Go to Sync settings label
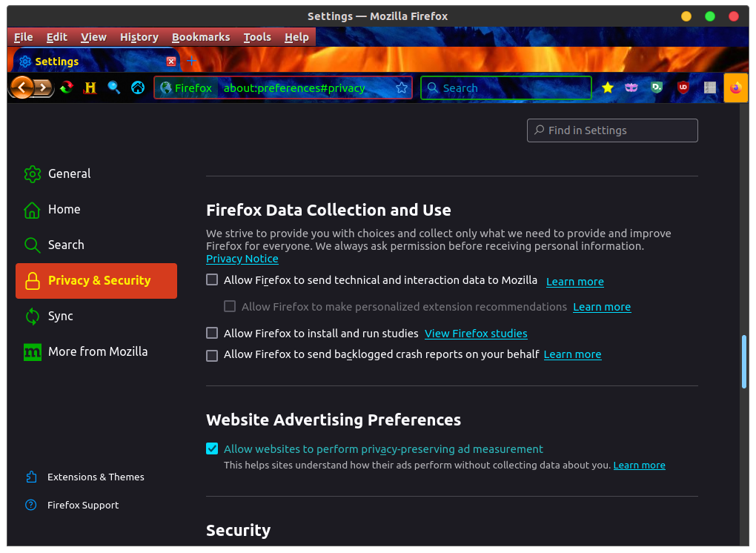Viewport: 756px width, 553px height. click(x=61, y=317)
